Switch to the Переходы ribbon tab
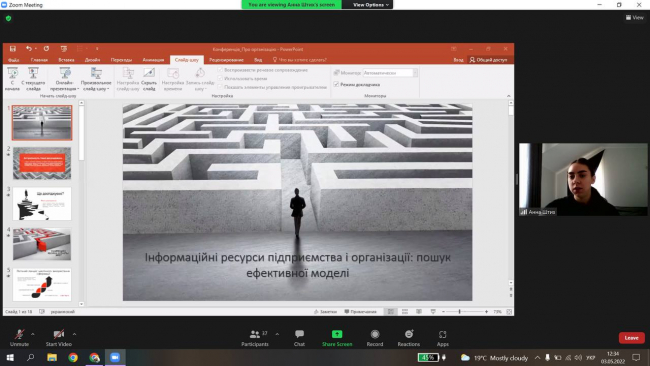This screenshot has height=366, width=650. [121, 60]
